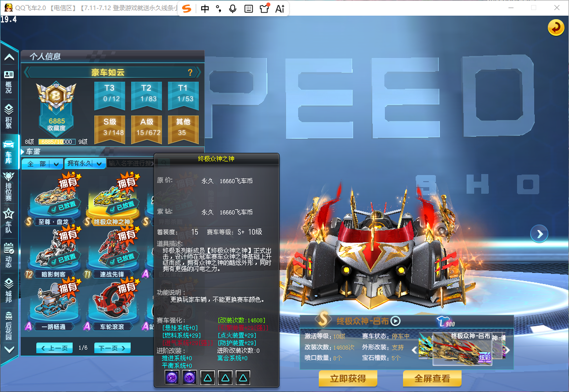Click the question mark help icon
This screenshot has height=392, width=569.
tap(190, 72)
